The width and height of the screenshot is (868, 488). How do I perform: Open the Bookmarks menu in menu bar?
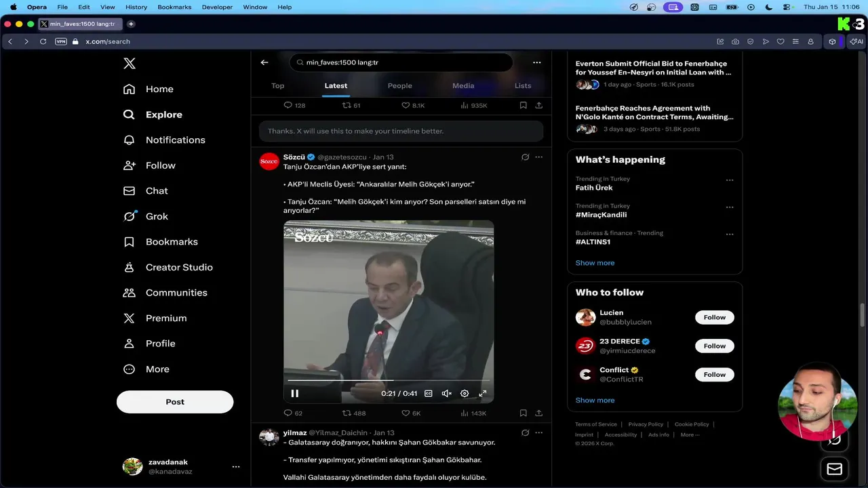click(174, 7)
